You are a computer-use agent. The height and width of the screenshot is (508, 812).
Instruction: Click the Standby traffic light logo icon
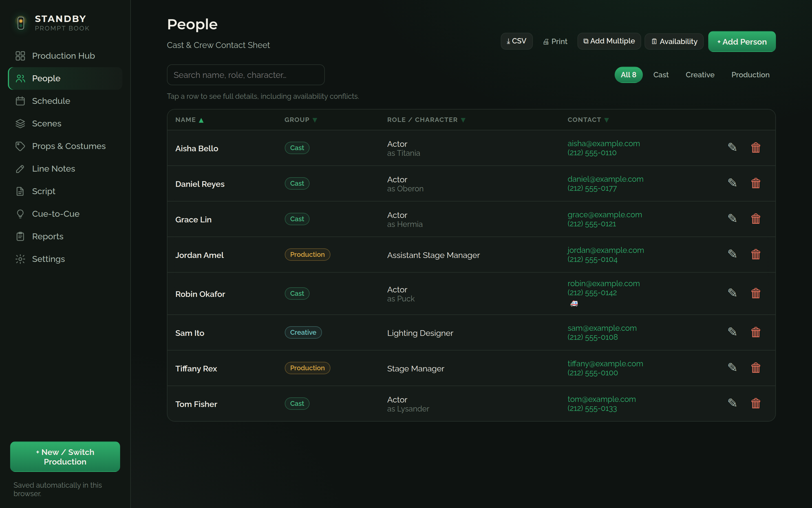(x=21, y=23)
